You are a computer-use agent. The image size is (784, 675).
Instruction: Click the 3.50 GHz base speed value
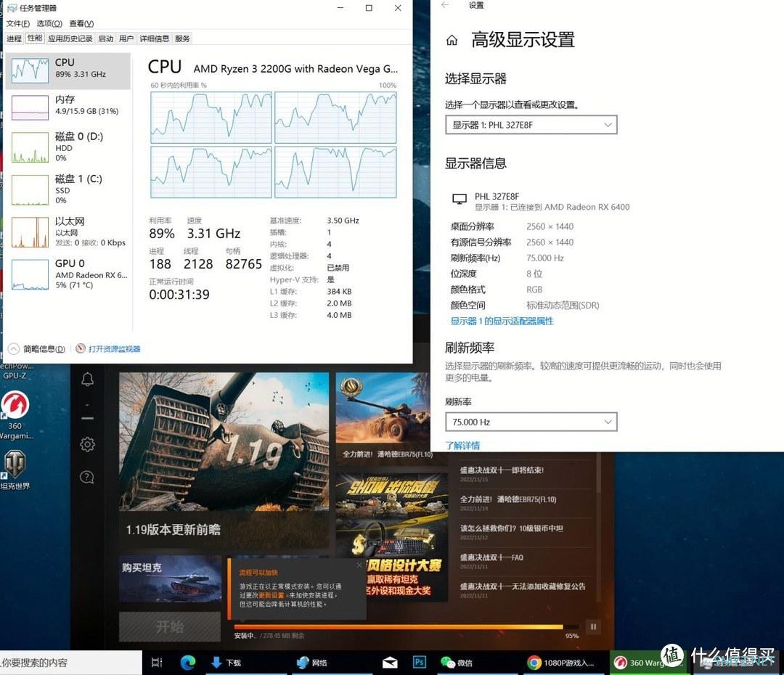point(343,221)
